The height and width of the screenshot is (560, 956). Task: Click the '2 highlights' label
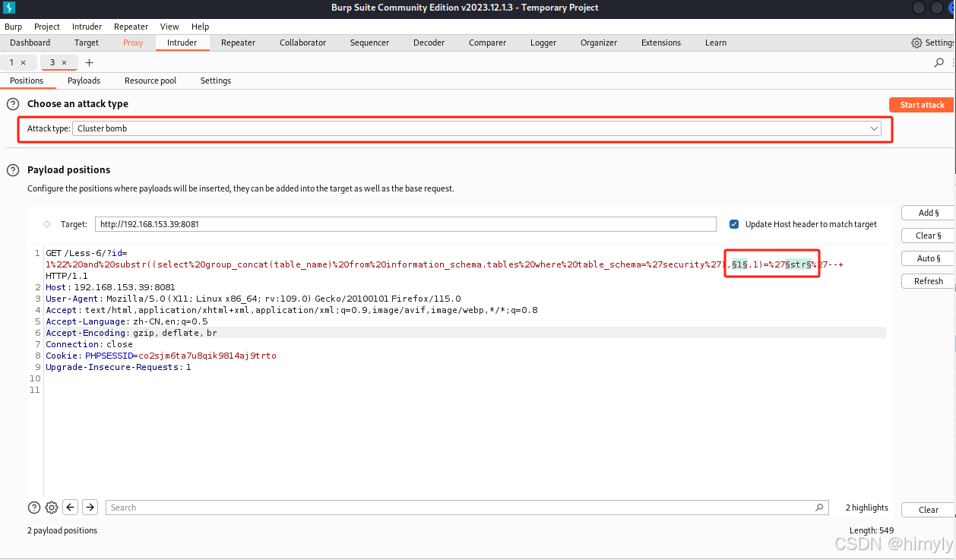pos(866,508)
